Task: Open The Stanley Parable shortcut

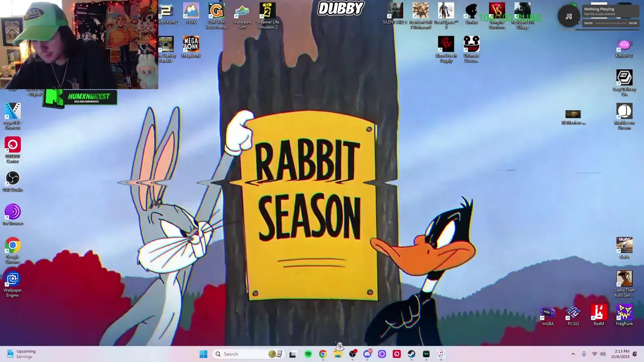Action: tap(166, 49)
